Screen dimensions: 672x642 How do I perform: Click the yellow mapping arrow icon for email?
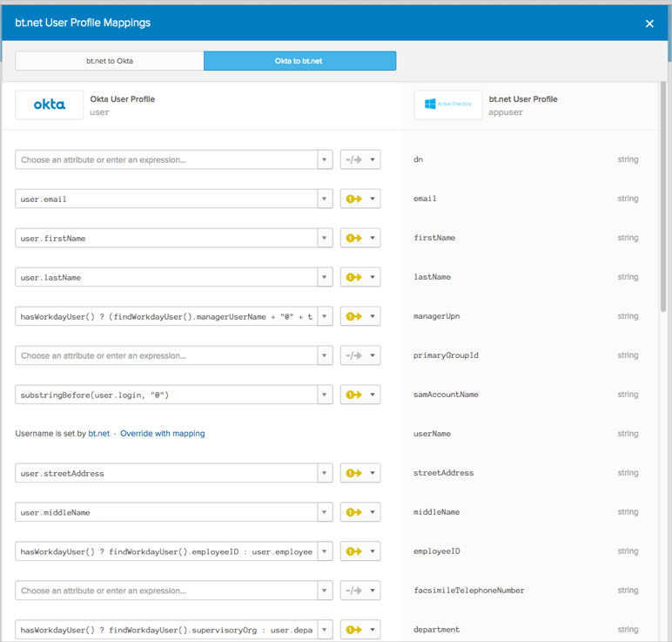point(353,199)
